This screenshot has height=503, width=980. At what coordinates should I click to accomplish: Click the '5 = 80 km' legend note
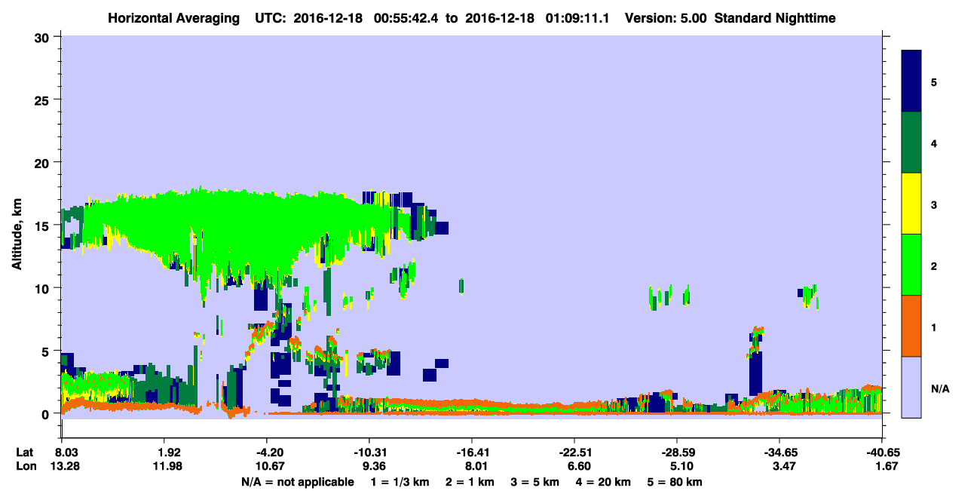coord(676,482)
